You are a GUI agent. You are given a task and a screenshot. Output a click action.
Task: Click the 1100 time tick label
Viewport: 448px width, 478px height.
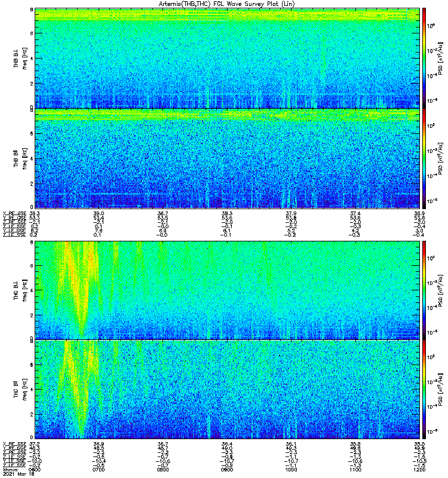coord(355,470)
